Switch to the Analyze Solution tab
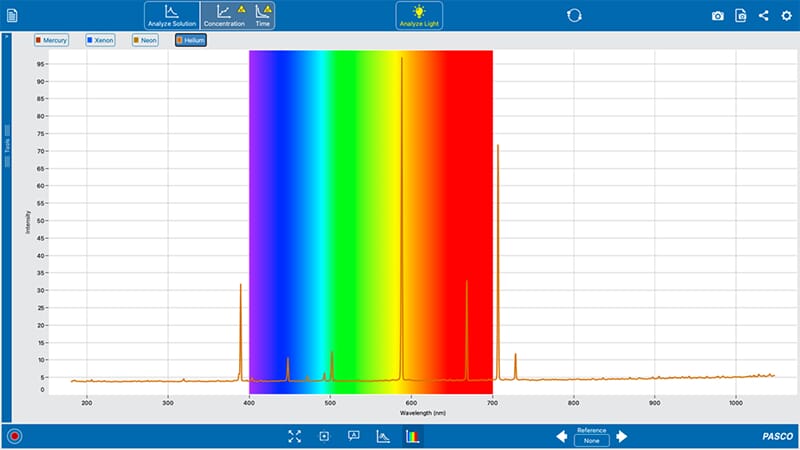Image resolution: width=800 pixels, height=450 pixels. coord(172,15)
